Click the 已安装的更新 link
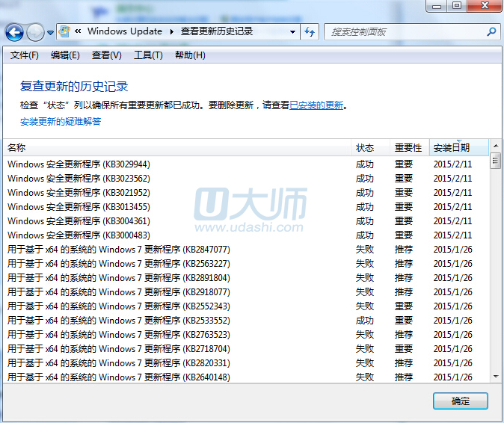 click(x=316, y=105)
